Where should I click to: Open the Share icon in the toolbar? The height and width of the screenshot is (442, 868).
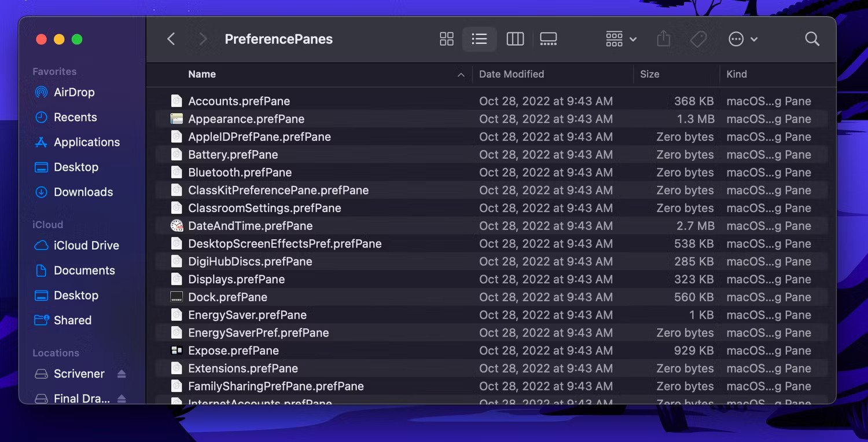click(663, 39)
